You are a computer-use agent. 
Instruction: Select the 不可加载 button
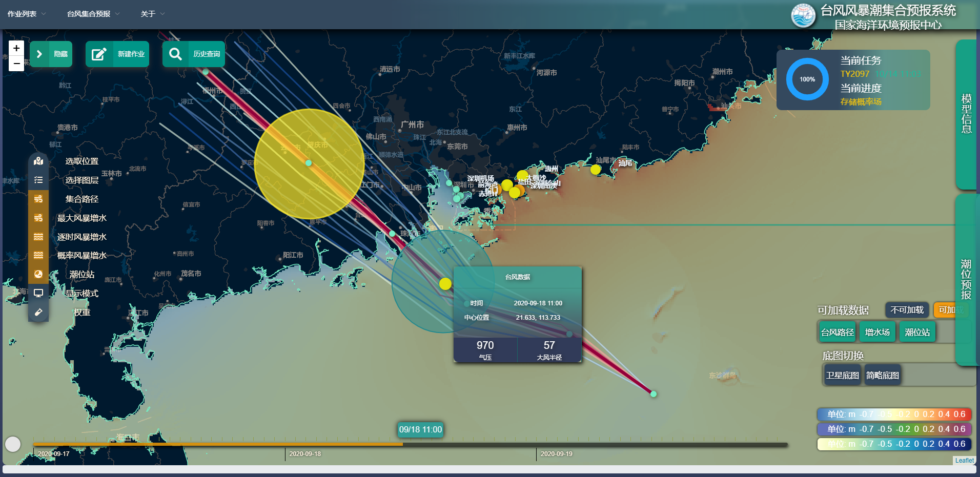coord(907,310)
